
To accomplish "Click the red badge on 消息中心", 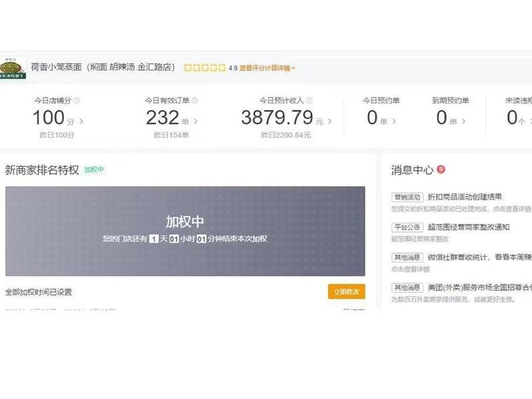I will click(441, 169).
